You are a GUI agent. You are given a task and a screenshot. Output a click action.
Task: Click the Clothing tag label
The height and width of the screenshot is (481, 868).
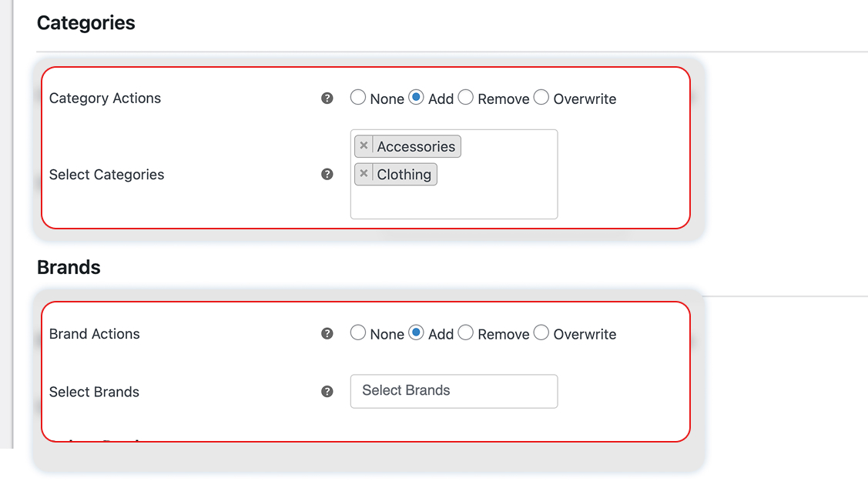click(x=404, y=174)
